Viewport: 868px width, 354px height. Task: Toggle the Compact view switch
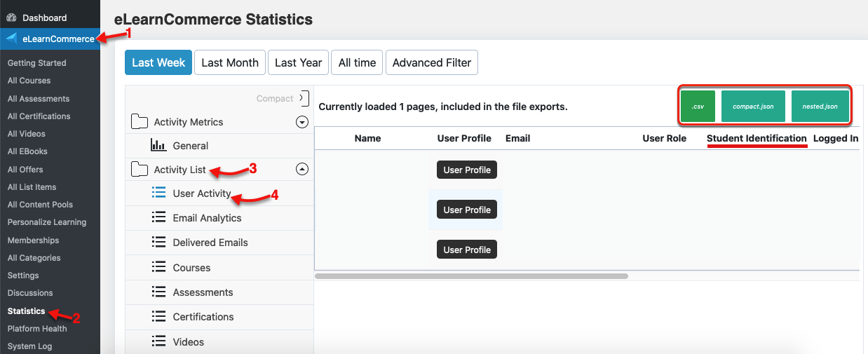(x=304, y=98)
